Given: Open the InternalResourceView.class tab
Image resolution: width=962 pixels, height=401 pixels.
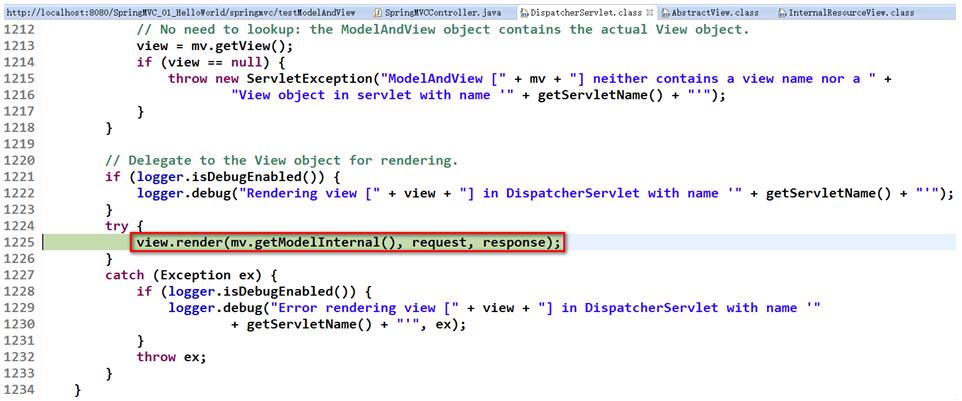Looking at the screenshot, I should [x=851, y=12].
